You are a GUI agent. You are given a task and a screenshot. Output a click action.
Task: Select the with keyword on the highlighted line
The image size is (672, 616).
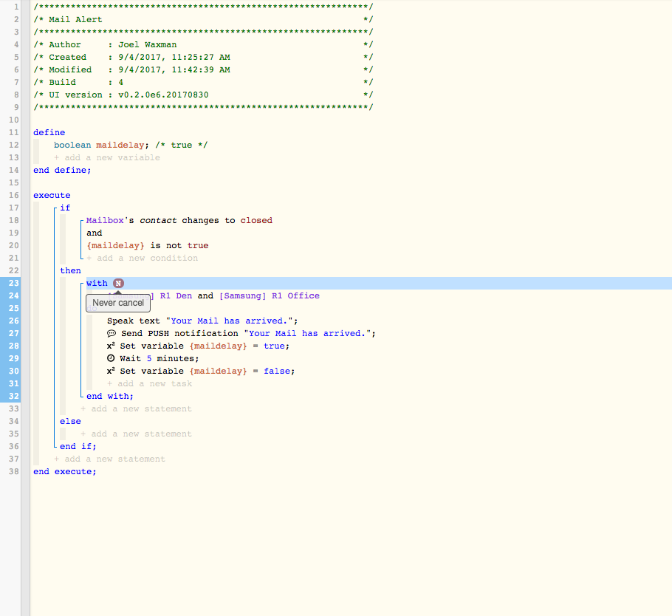coord(97,284)
